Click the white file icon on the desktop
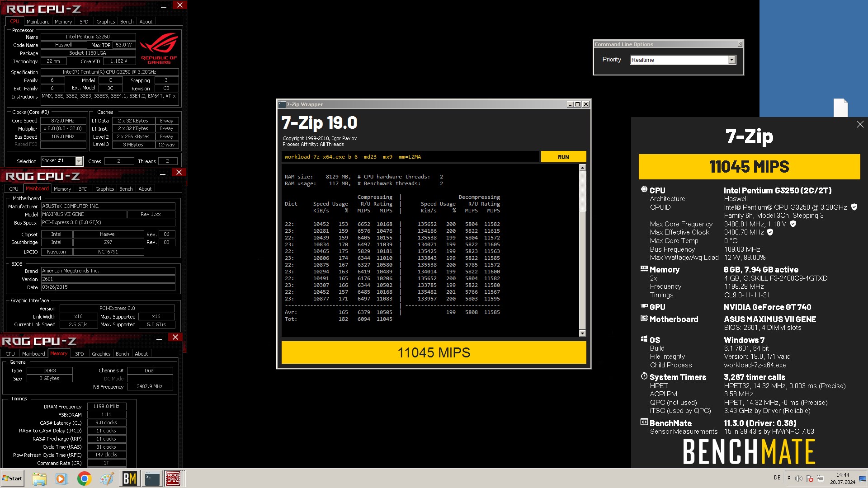868x488 pixels. coord(840,108)
